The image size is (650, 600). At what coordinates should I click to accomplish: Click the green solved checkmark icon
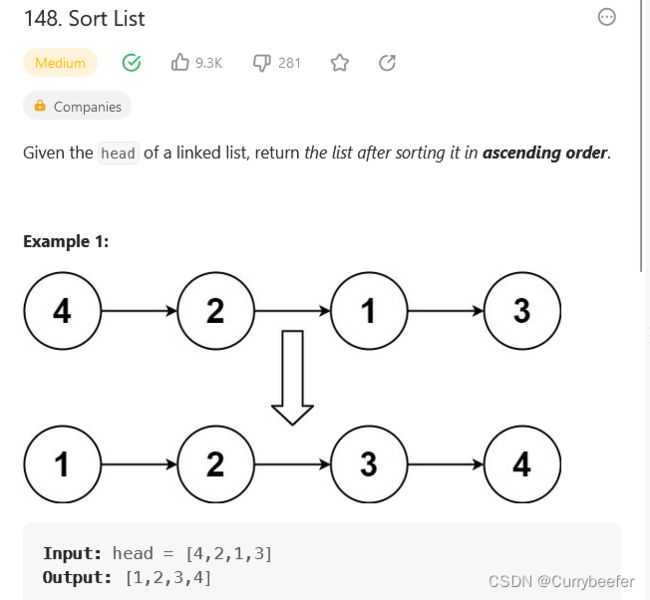coord(131,63)
